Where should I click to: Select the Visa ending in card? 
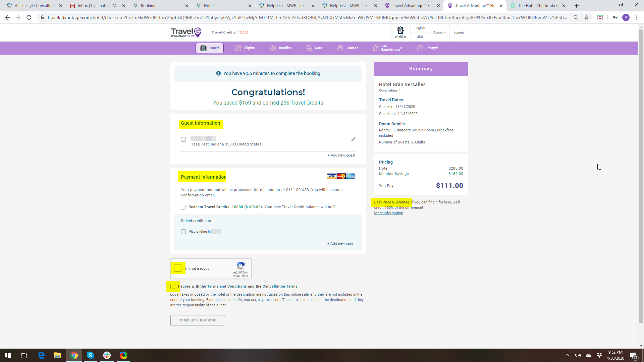183,232
